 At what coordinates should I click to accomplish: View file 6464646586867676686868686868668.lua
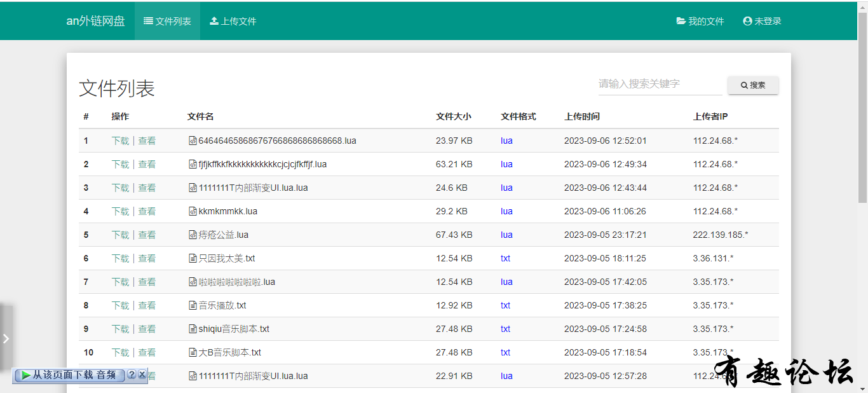(147, 141)
